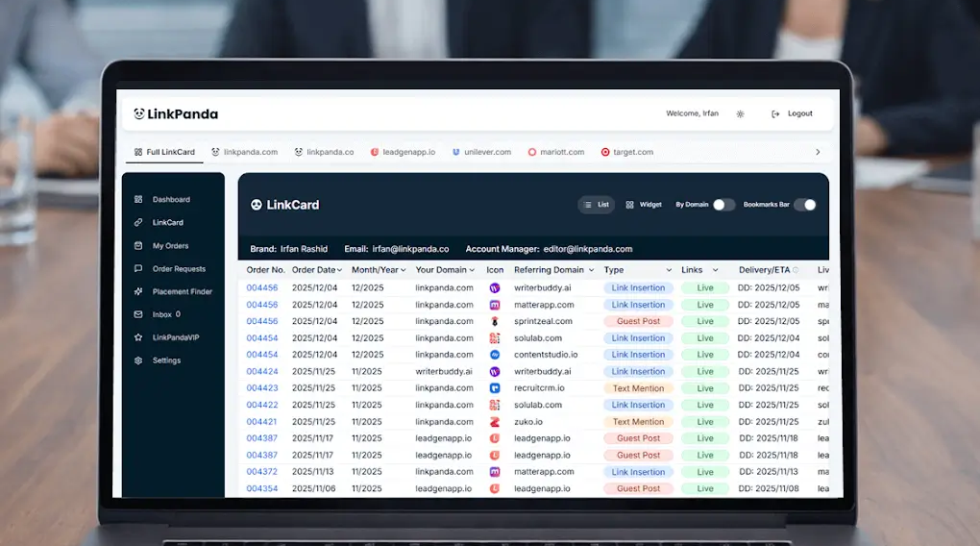
Task: Open the Type column dropdown
Action: point(669,270)
